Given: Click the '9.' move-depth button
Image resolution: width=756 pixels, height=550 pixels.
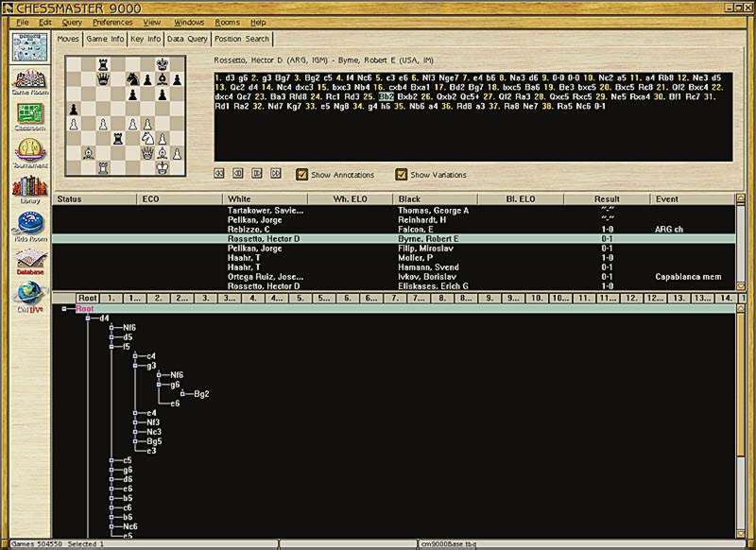Looking at the screenshot, I should (490, 298).
